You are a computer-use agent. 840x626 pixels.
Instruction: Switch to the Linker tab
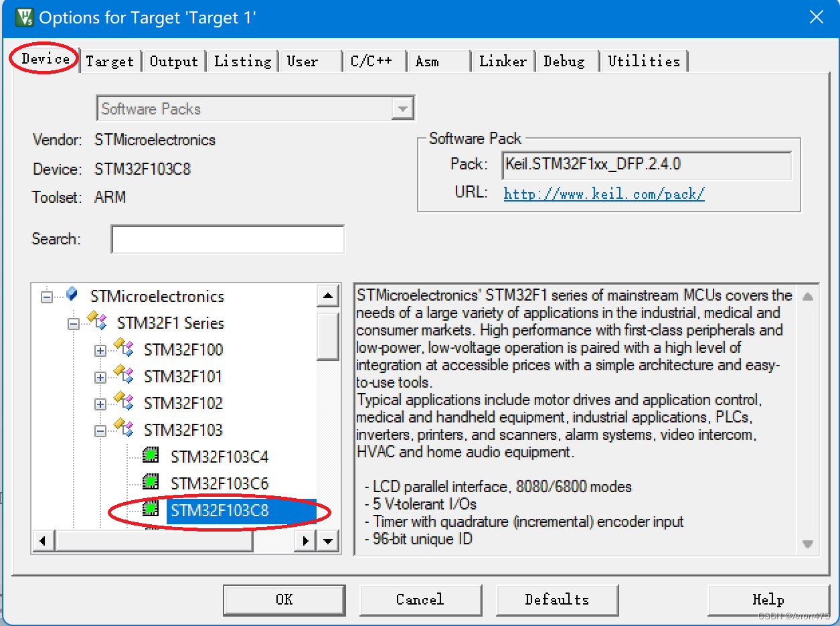[x=503, y=62]
